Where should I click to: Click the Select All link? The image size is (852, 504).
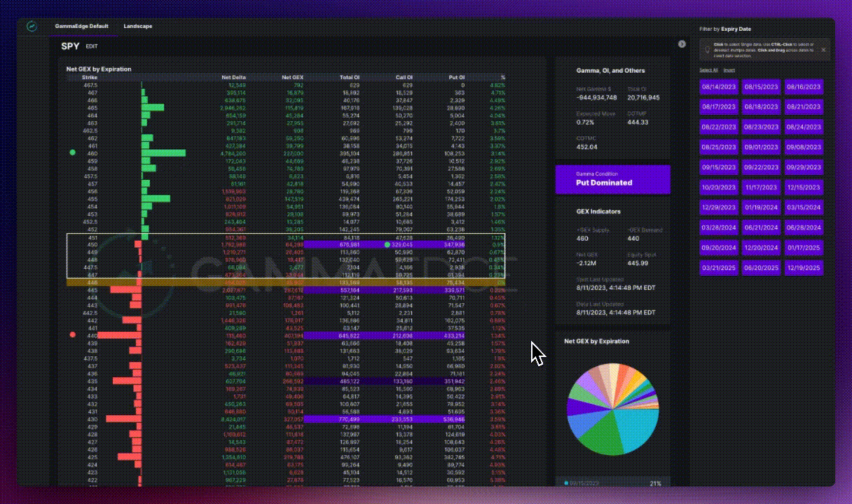(708, 70)
